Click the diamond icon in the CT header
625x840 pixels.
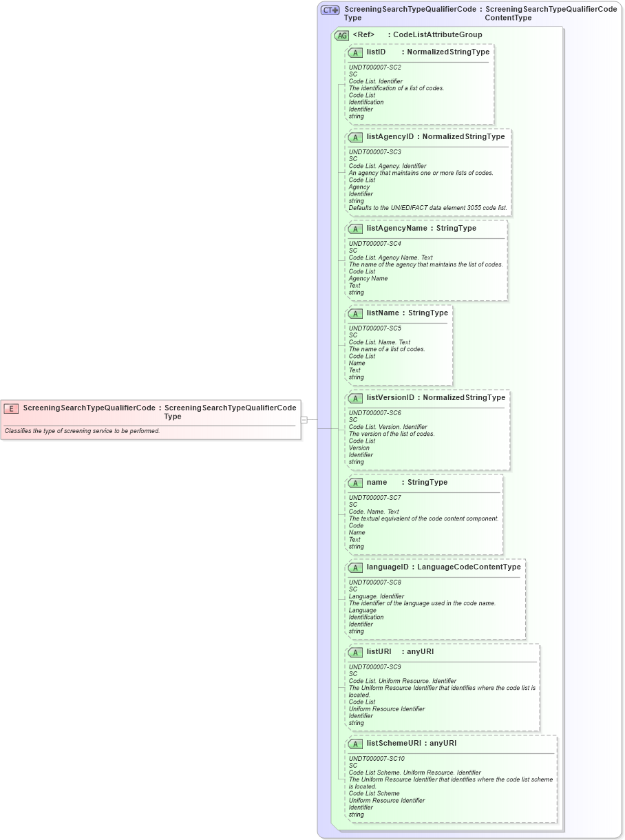pos(333,10)
